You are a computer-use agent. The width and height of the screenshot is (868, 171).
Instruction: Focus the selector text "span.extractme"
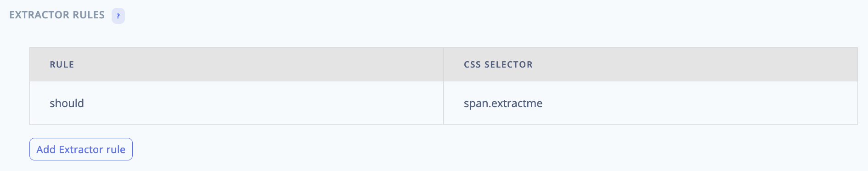click(503, 103)
